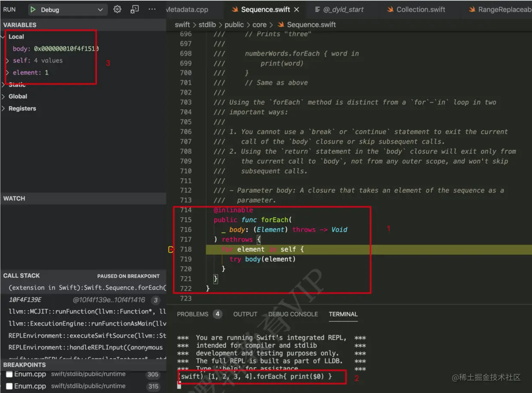
Task: Open the PROBLEMS panel tab
Action: coord(193,314)
